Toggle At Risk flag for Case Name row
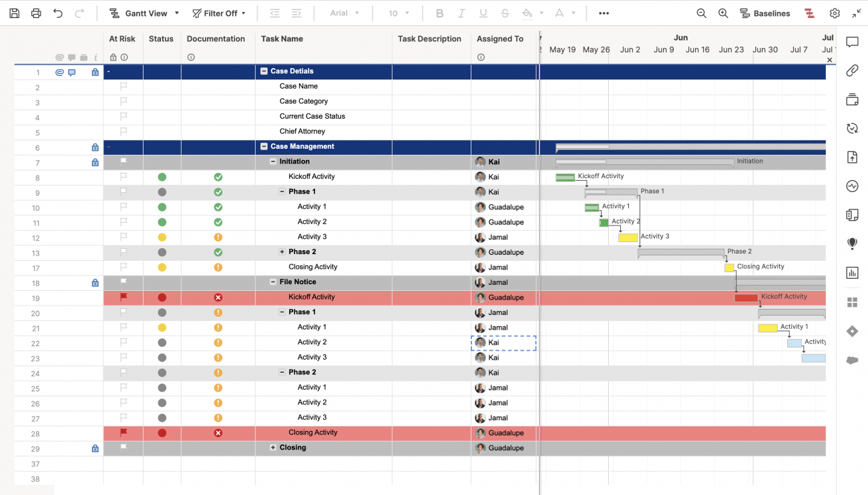The image size is (868, 495). coord(124,86)
